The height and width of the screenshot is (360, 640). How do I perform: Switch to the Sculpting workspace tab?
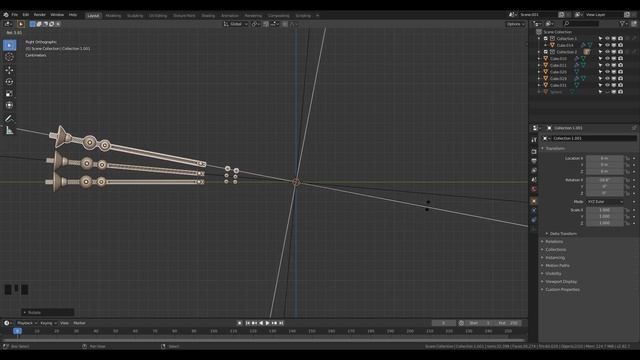pyautogui.click(x=135, y=16)
